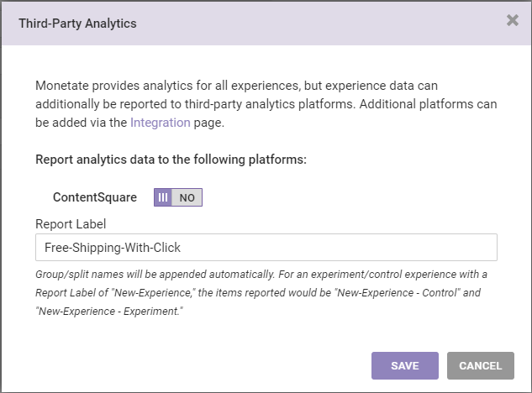Click the 'Report analytics data' heading
Screen dimensions: 532x393
(x=171, y=159)
